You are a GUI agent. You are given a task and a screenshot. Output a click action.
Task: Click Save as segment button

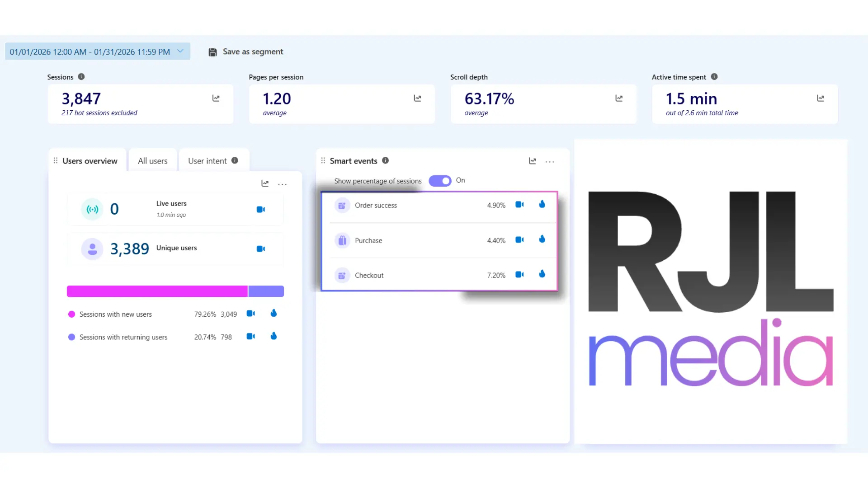246,52
